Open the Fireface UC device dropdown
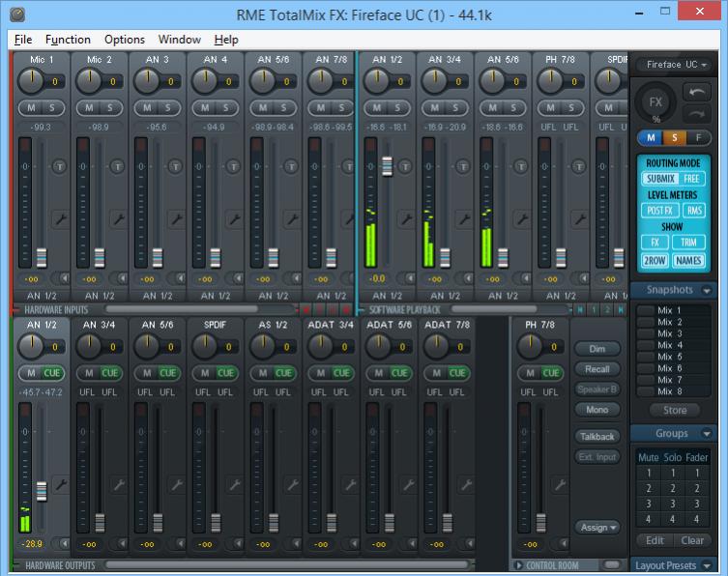 [x=676, y=65]
